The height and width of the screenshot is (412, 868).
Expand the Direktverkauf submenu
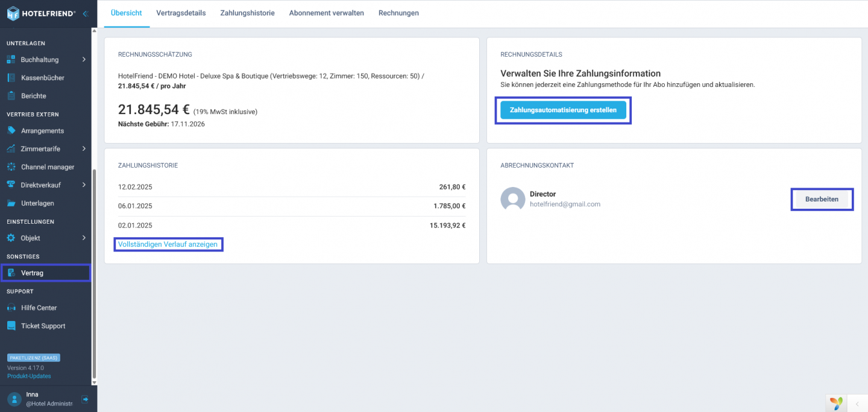(x=84, y=185)
